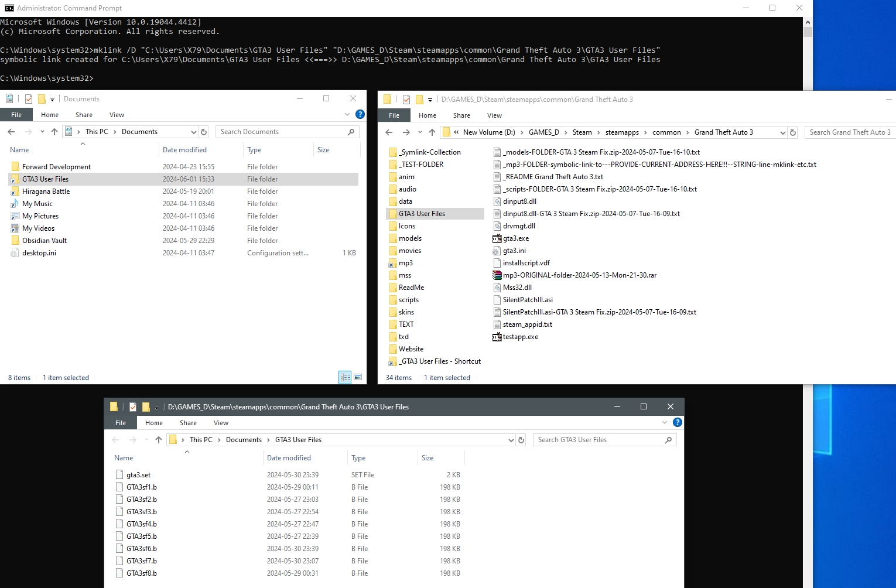This screenshot has height=588, width=896.
Task: Open quick access toolbar dropdown in Documents window
Action: point(52,99)
